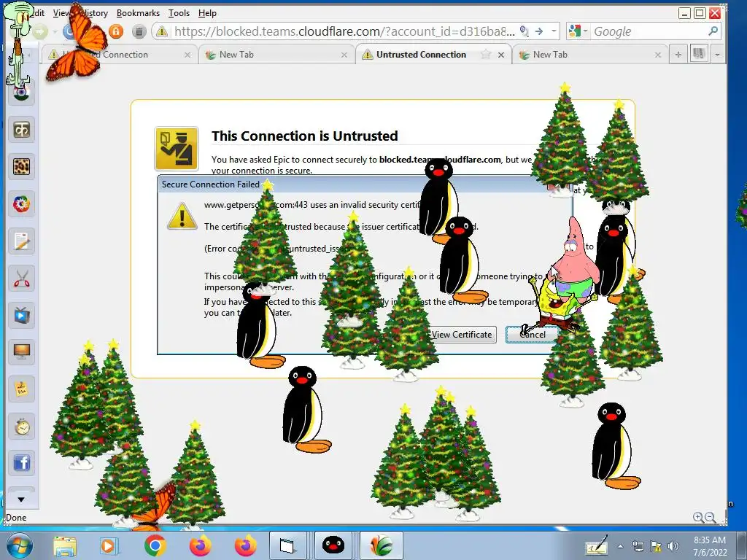Close the last New Tab tab

coord(658,55)
